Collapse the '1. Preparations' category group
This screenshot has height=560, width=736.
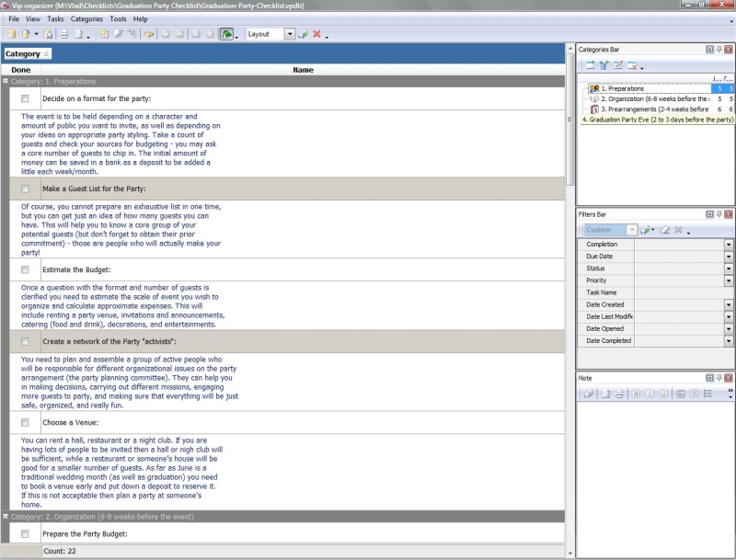click(6, 81)
